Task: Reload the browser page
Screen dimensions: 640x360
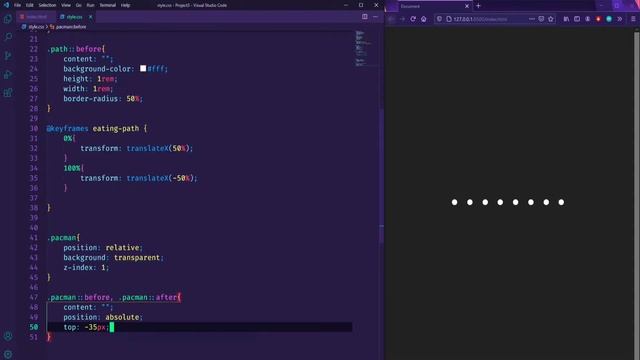Action: 413,19
